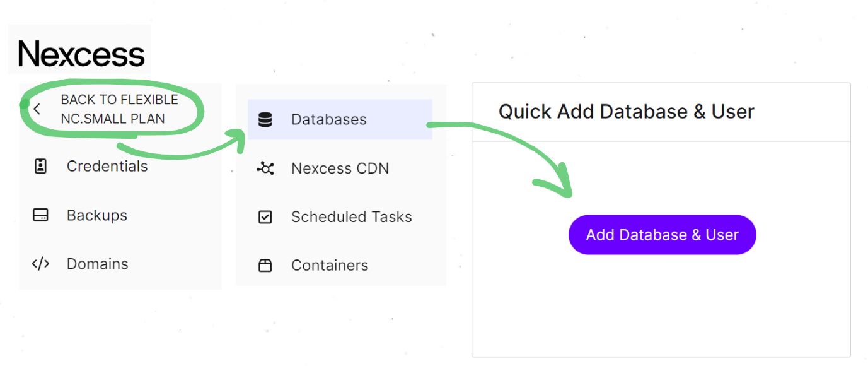
Task: Select Nexcess CDN from the menu
Action: tap(340, 168)
